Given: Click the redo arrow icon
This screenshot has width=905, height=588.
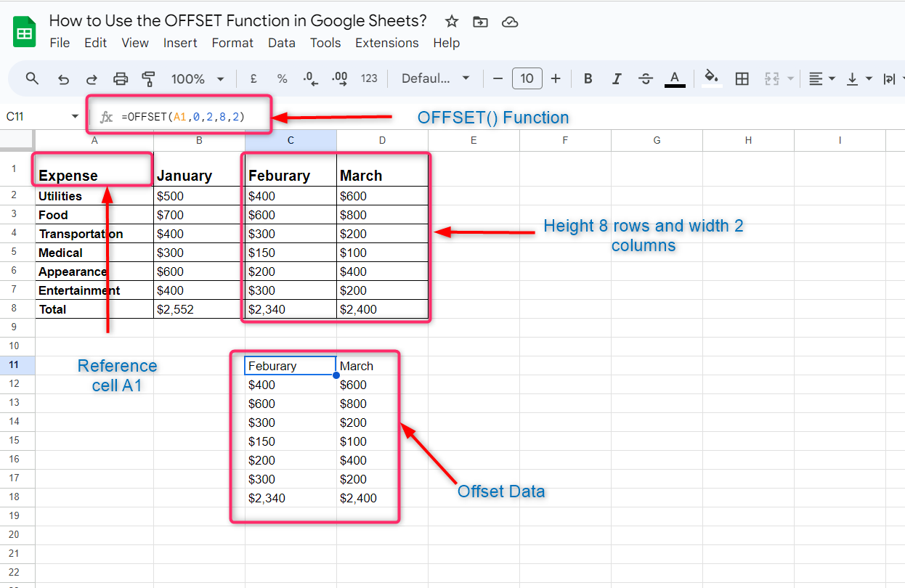Looking at the screenshot, I should tap(92, 78).
